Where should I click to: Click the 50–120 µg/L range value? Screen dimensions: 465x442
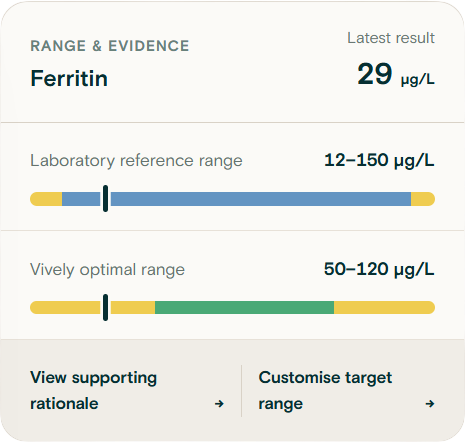pyautogui.click(x=379, y=269)
